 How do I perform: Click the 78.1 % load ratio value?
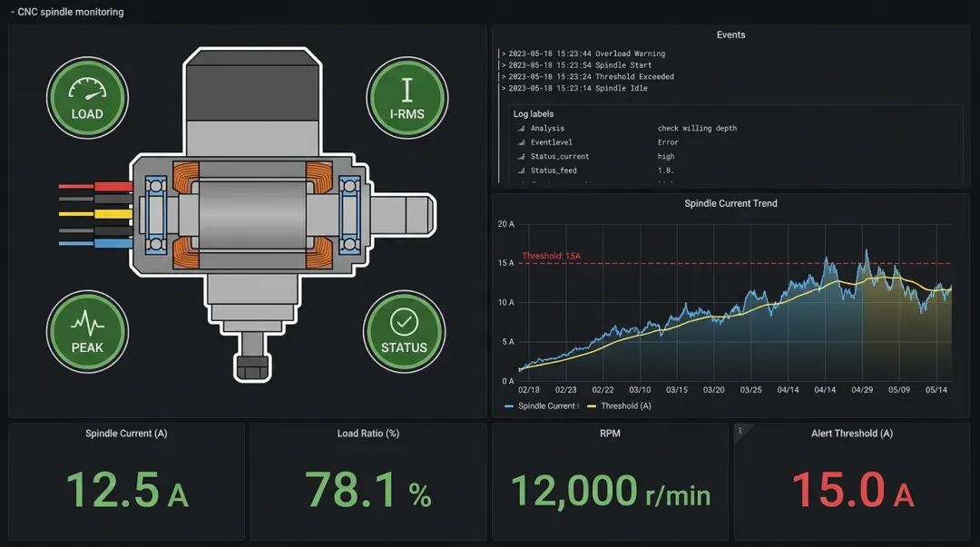coord(368,490)
